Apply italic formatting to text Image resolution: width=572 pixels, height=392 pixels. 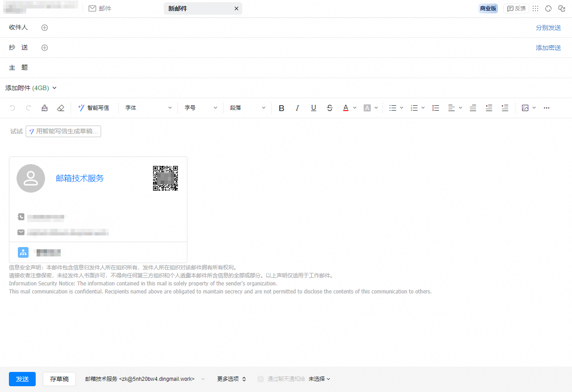(298, 108)
